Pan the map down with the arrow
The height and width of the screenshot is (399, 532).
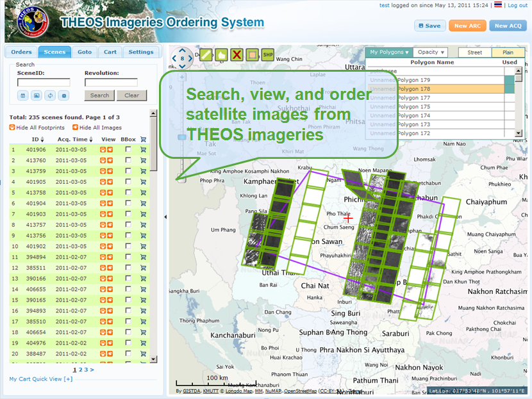(x=182, y=66)
